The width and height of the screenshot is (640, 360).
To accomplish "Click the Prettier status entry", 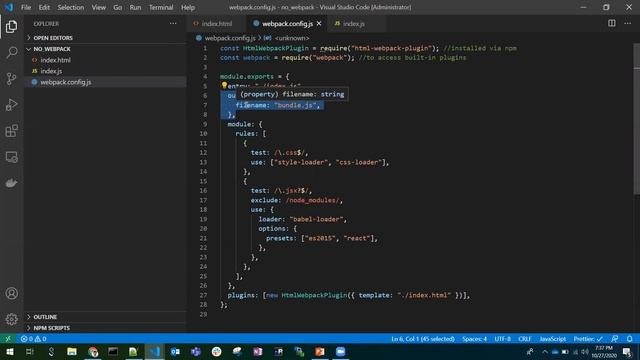I will point(588,339).
